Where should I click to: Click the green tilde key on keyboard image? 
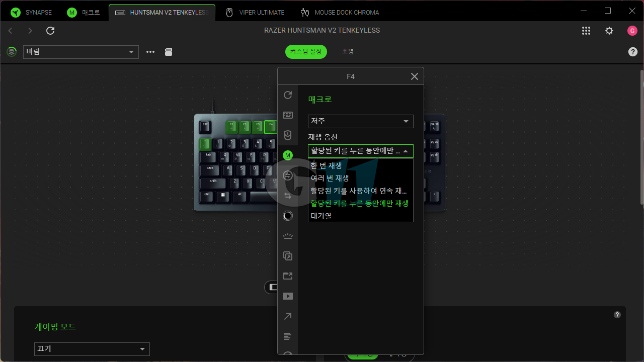205,144
